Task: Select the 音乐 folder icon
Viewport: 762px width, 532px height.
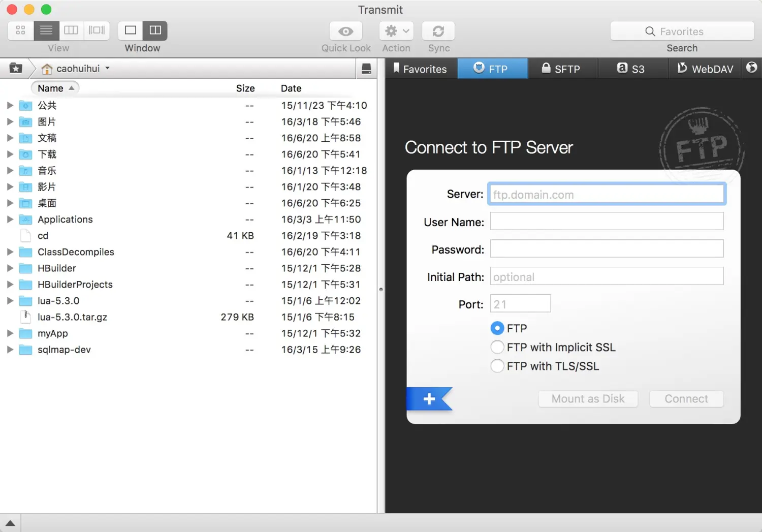Action: tap(25, 171)
